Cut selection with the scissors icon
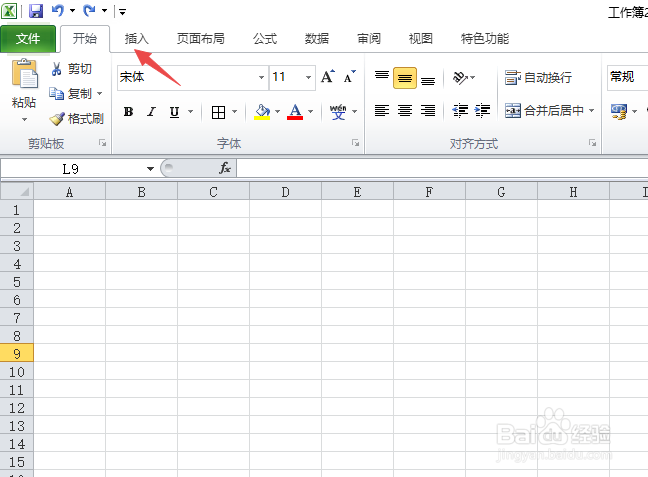648x477 pixels. click(56, 69)
